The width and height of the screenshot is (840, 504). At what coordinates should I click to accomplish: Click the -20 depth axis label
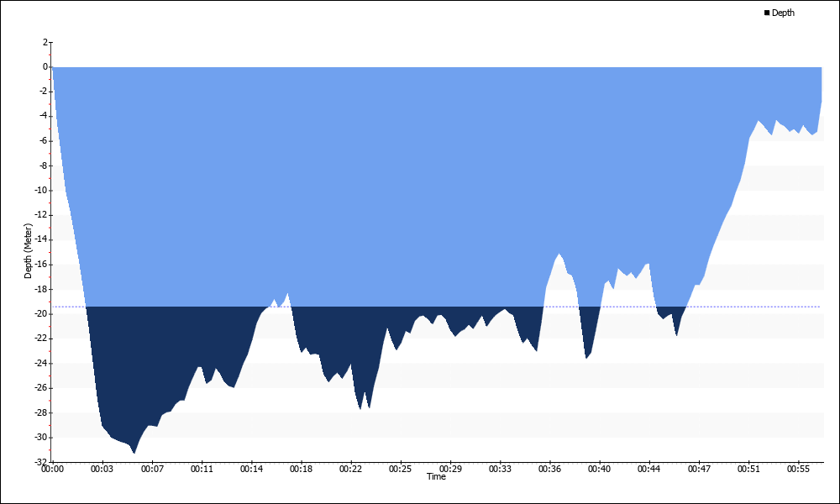pos(42,314)
